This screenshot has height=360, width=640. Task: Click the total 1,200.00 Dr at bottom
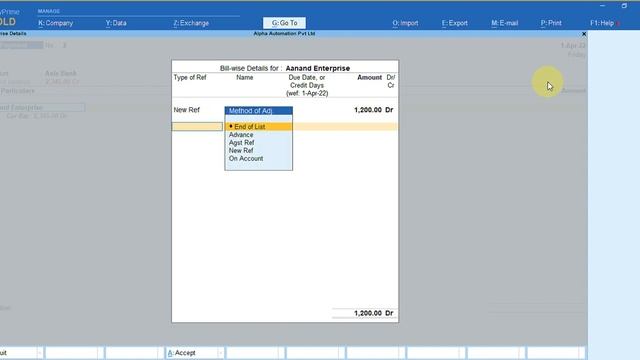point(373,313)
